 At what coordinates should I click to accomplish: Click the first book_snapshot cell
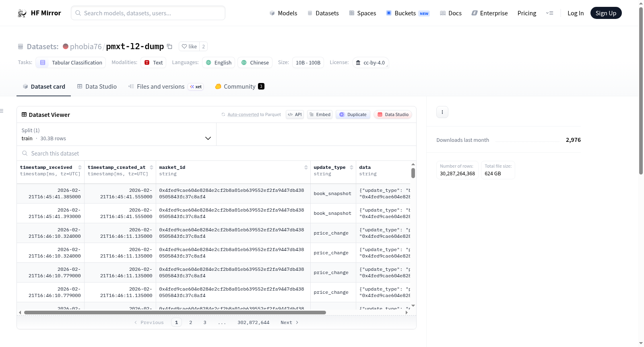tap(332, 193)
